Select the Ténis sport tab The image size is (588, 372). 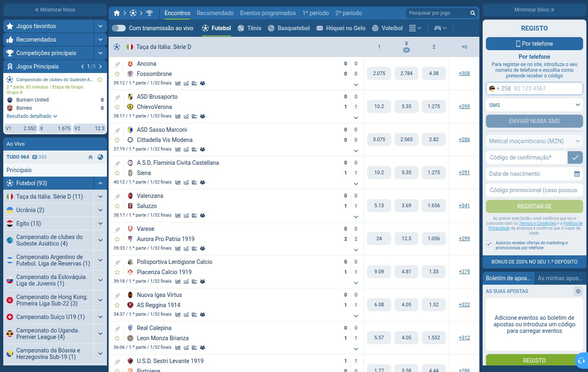pos(249,28)
